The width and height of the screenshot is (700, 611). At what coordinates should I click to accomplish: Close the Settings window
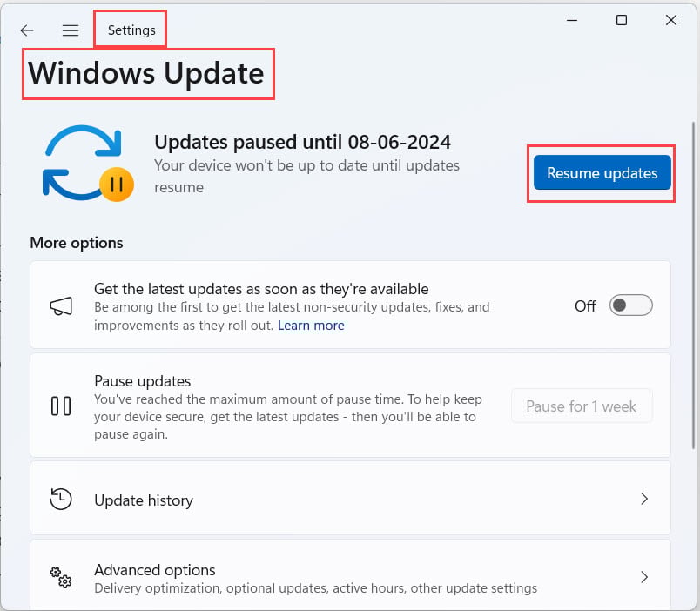(x=671, y=20)
